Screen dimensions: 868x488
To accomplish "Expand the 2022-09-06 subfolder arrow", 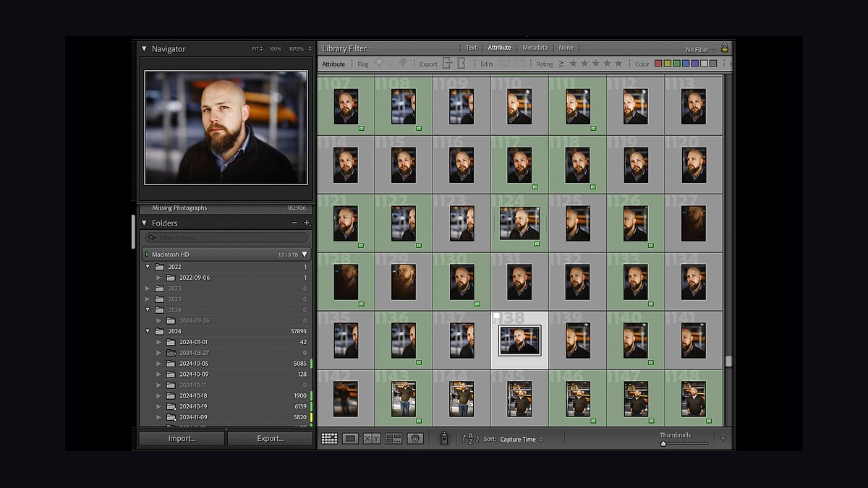I will 159,278.
